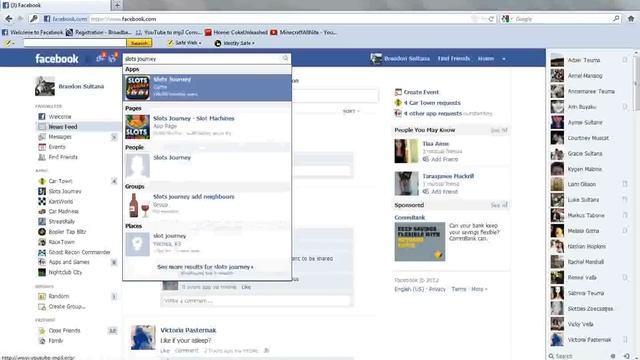This screenshot has width=640, height=360.
Task: Open 4 other app requests
Action: point(433,113)
